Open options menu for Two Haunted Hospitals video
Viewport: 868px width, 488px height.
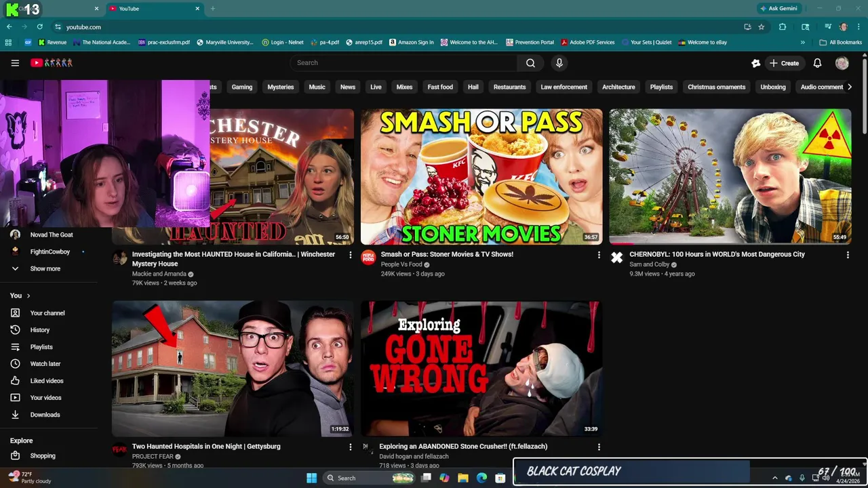click(x=350, y=447)
